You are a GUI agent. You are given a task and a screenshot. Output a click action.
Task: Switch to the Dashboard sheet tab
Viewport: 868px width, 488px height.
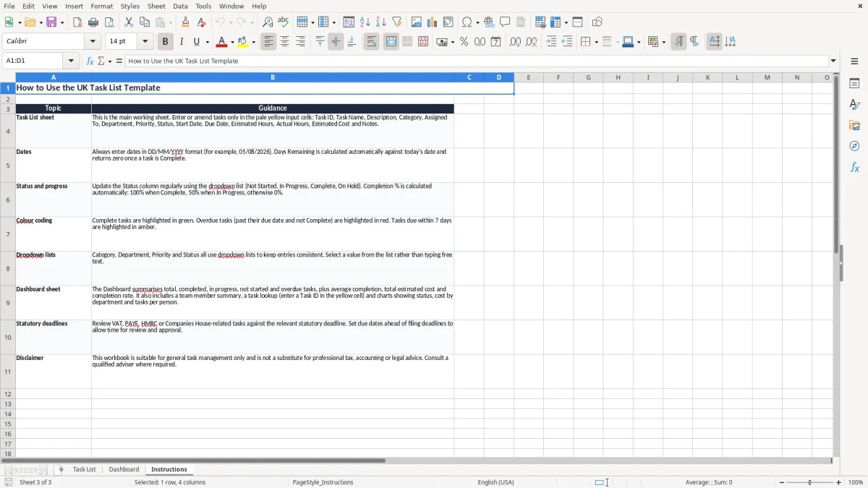[x=124, y=469]
